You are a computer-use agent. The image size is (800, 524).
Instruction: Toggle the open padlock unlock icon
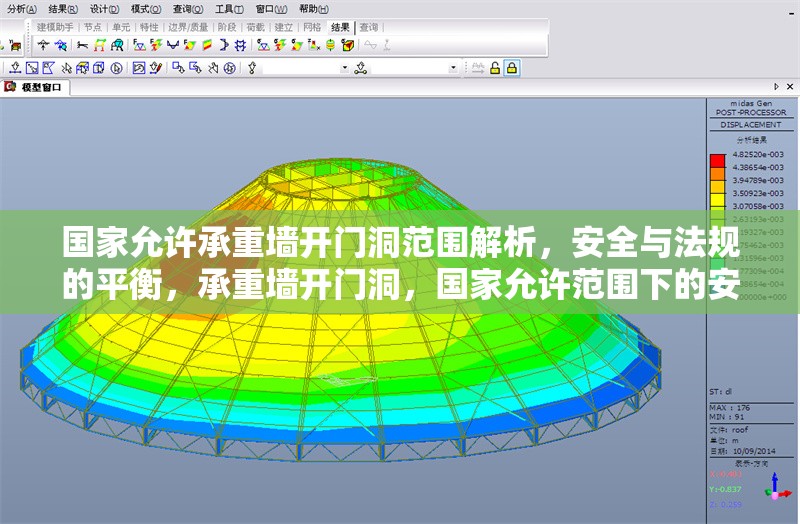(x=495, y=67)
